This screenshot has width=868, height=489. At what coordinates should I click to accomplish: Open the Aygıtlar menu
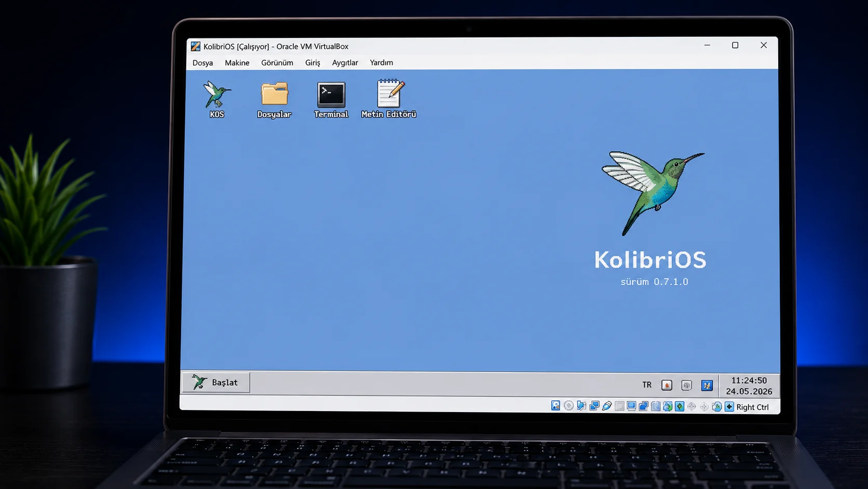click(x=345, y=62)
